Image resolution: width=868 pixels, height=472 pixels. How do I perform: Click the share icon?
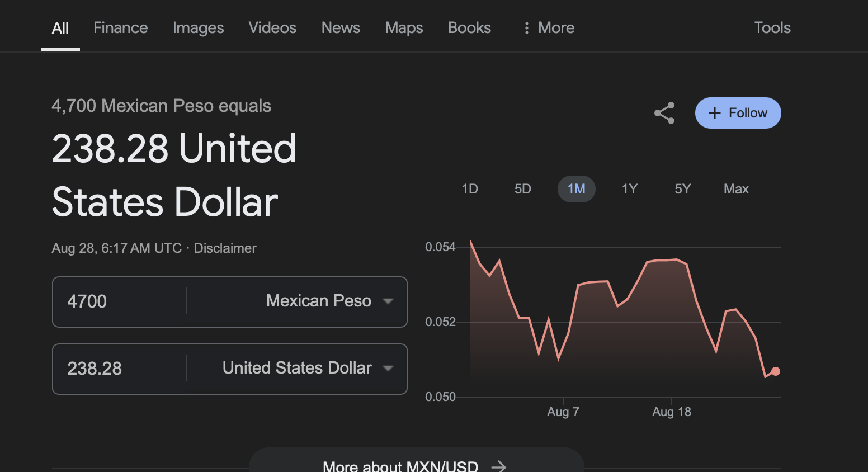[664, 113]
